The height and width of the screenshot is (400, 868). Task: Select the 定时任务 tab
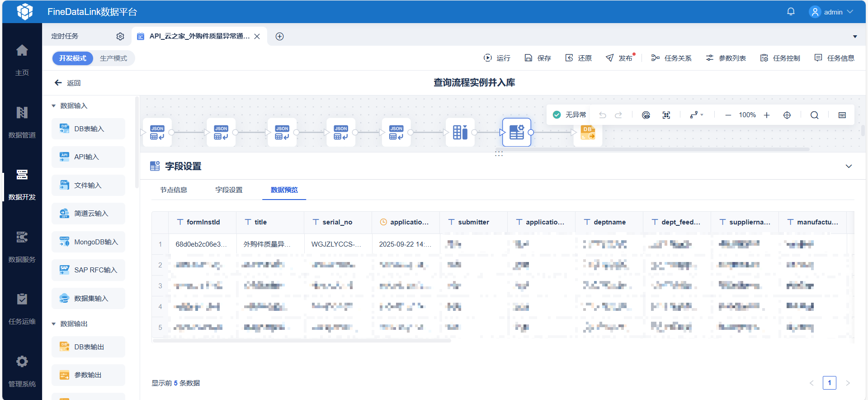(65, 36)
